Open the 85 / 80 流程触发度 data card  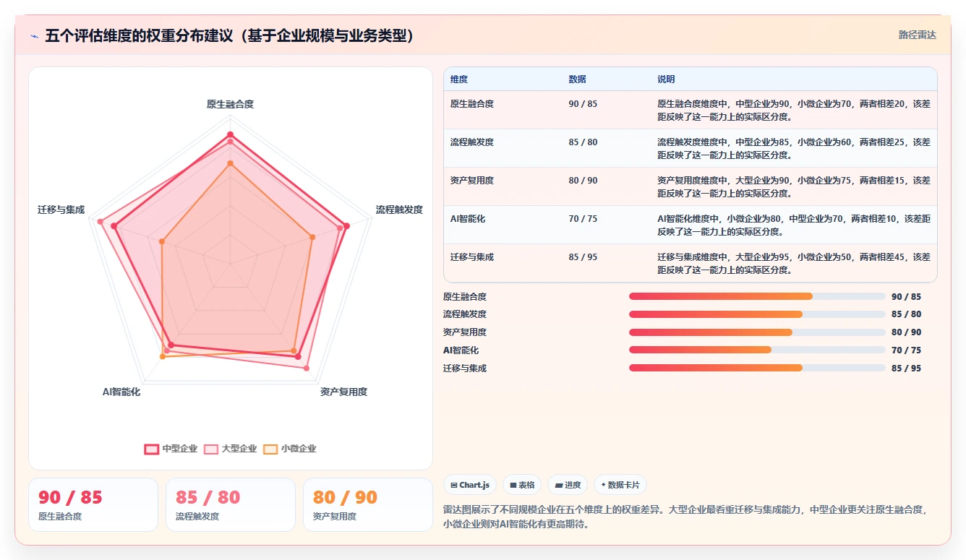coord(231,504)
